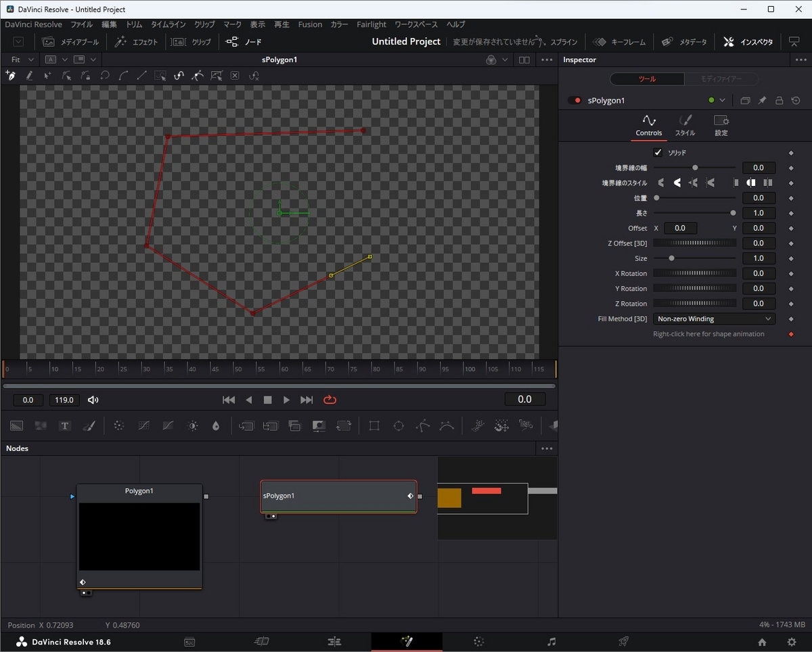Switch to the スタイル tab
812x652 pixels.
tap(685, 125)
